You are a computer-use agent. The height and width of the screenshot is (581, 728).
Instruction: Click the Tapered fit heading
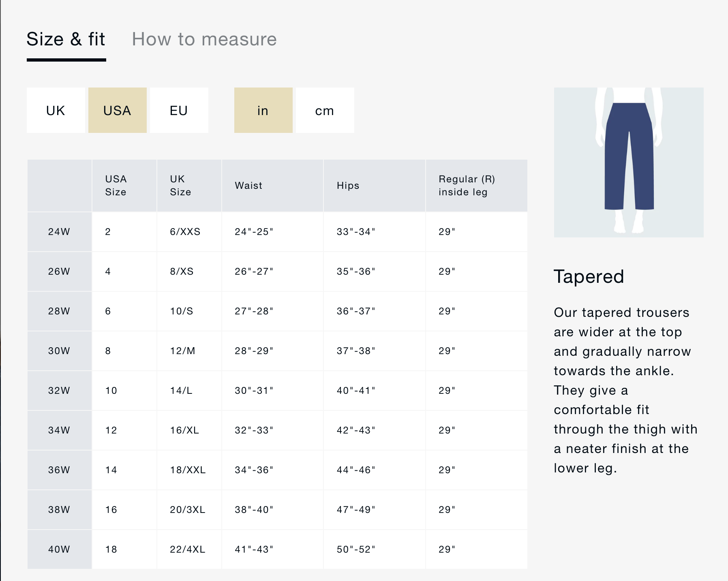(x=589, y=277)
